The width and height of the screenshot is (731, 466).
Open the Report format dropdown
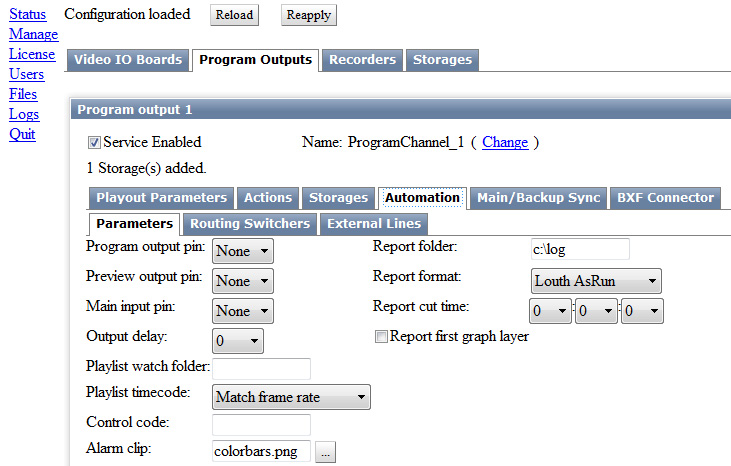coord(596,281)
